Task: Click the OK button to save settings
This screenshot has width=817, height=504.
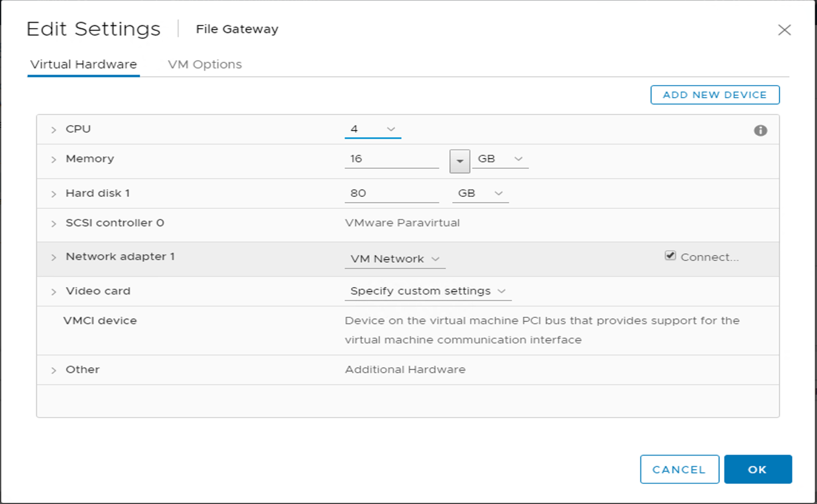Action: [x=758, y=469]
